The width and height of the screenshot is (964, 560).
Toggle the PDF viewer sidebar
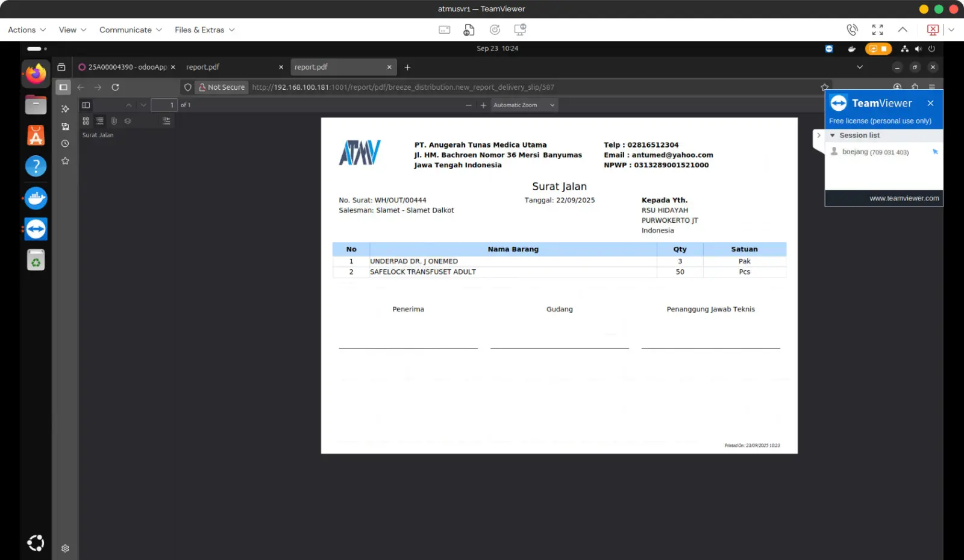[86, 105]
